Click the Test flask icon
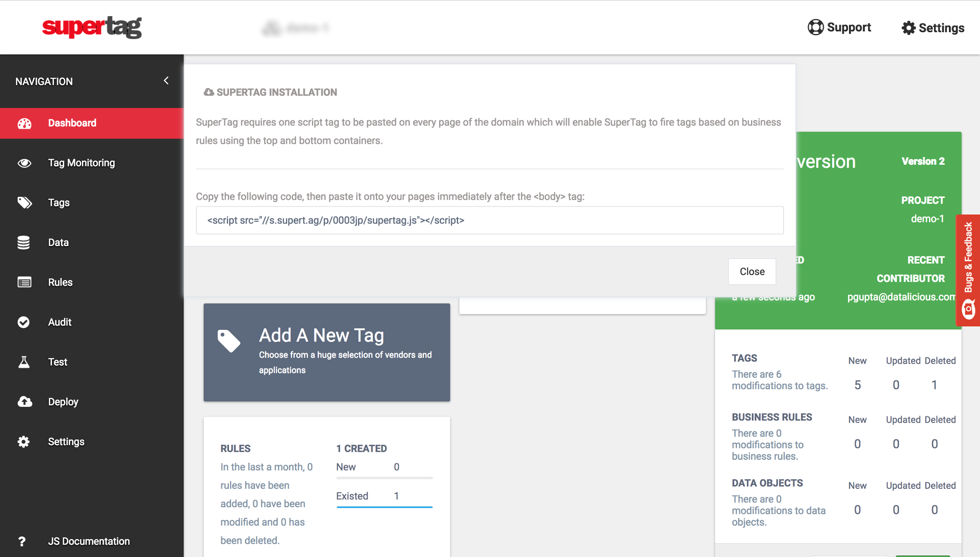 [24, 362]
